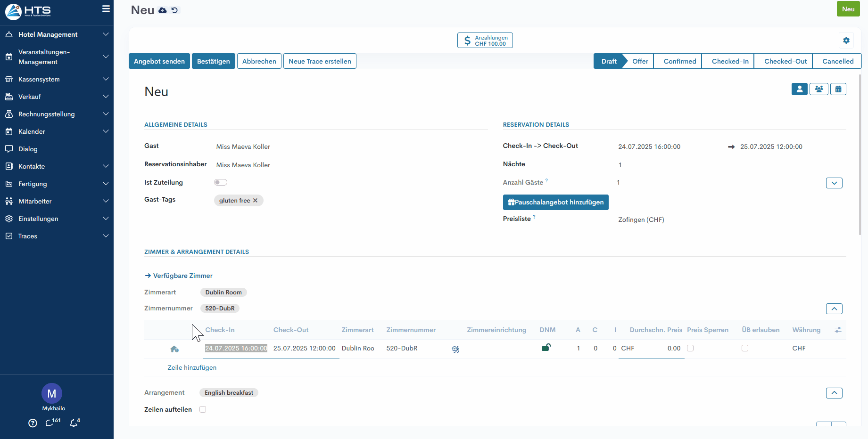The height and width of the screenshot is (439, 868).
Task: Open the single guest person icon view
Action: coord(799,89)
